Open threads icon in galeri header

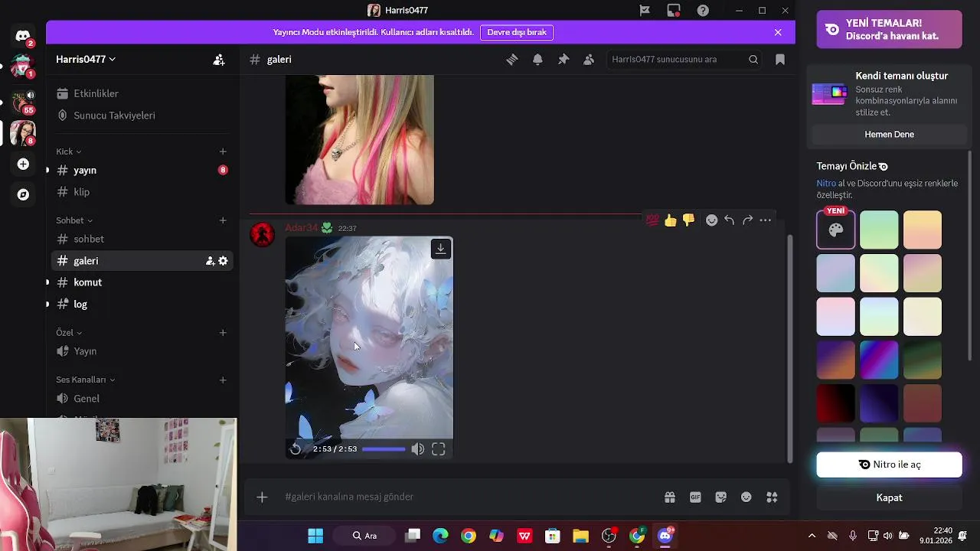pyautogui.click(x=512, y=60)
